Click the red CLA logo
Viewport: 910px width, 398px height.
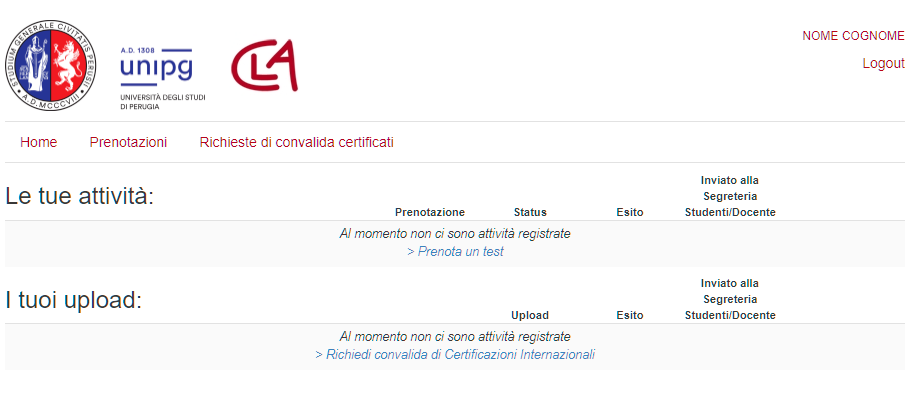265,65
